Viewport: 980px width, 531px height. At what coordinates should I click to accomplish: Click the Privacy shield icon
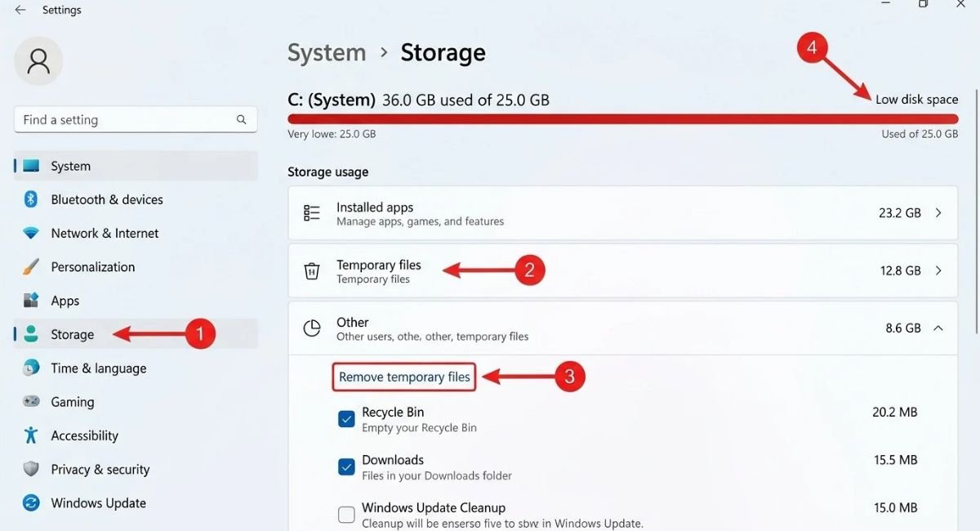coord(31,469)
